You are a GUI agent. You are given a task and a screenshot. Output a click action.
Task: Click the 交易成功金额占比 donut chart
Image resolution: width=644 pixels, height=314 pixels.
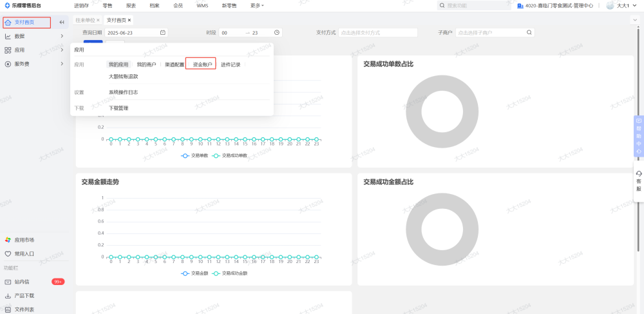(442, 230)
